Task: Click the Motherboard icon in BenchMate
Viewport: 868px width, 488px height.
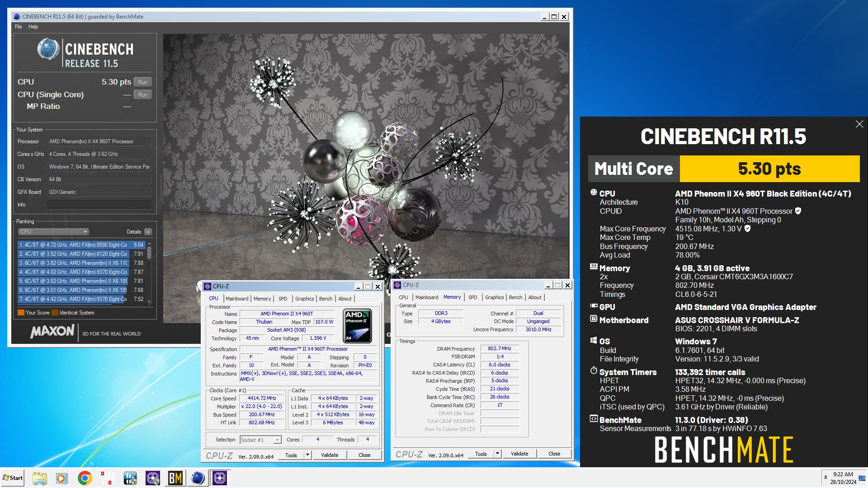Action: (594, 319)
